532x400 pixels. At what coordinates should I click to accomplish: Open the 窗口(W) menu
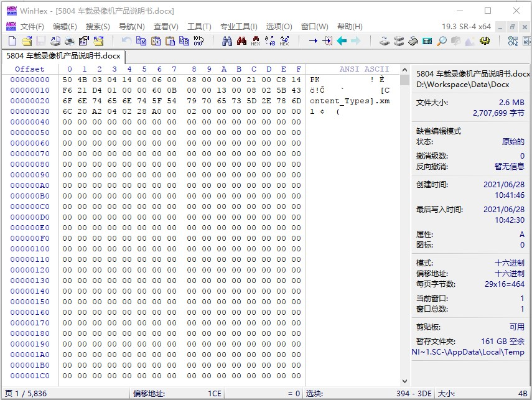click(x=314, y=27)
